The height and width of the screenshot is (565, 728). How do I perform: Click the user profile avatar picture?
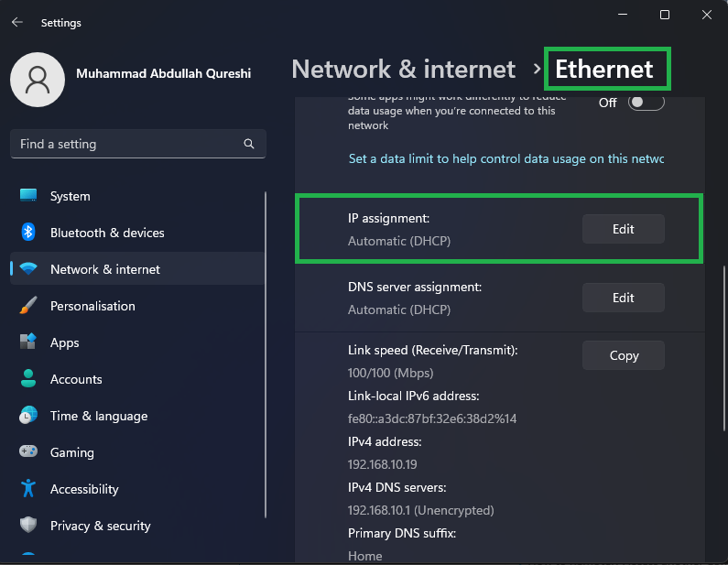click(37, 78)
